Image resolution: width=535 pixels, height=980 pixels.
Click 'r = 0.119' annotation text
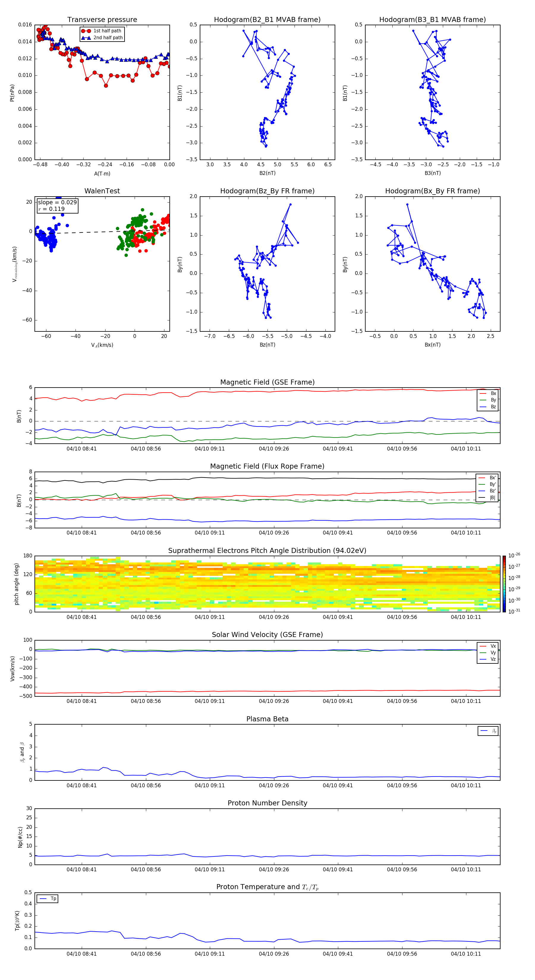tap(51, 209)
